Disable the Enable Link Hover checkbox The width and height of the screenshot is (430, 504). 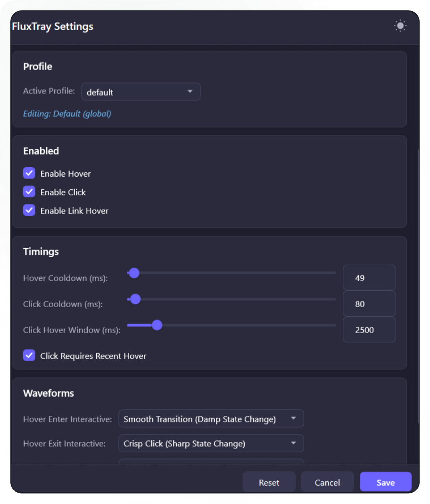tap(29, 210)
